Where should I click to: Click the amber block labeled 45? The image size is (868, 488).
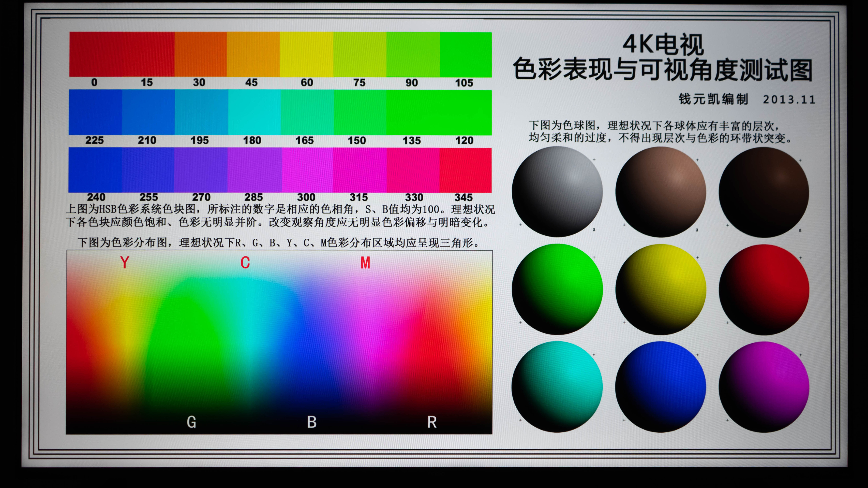pos(253,54)
